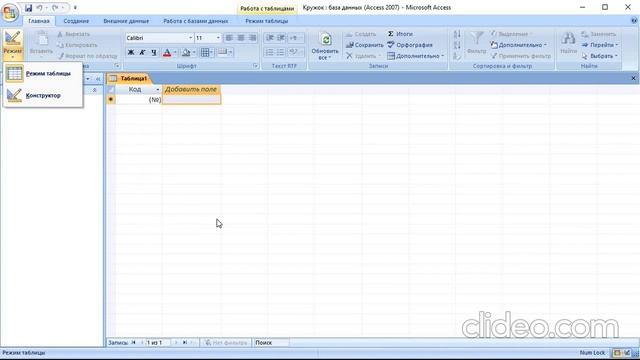Click the bulleted list icon
The image size is (640, 360).
click(281, 52)
